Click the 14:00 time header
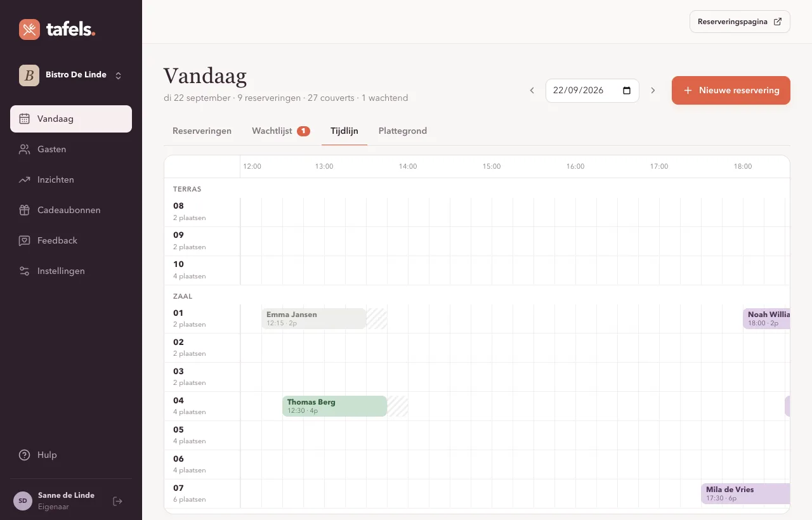The width and height of the screenshot is (812, 520). point(408,166)
